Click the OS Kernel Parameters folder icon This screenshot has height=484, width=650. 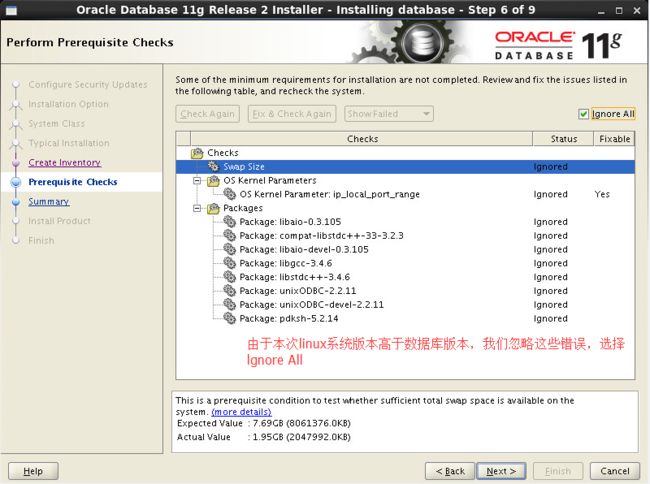[x=213, y=181]
